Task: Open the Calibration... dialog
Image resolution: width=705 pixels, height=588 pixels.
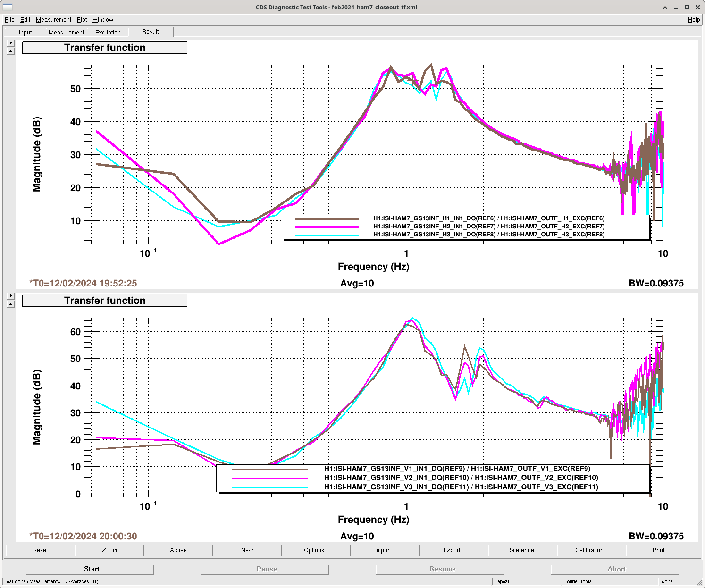Action: [591, 550]
